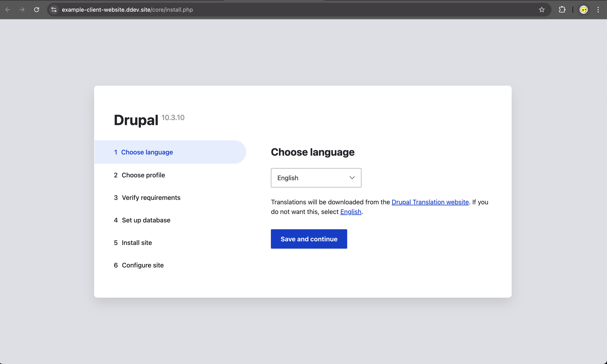Open the browser profile avatar
The height and width of the screenshot is (364, 607).
click(583, 10)
